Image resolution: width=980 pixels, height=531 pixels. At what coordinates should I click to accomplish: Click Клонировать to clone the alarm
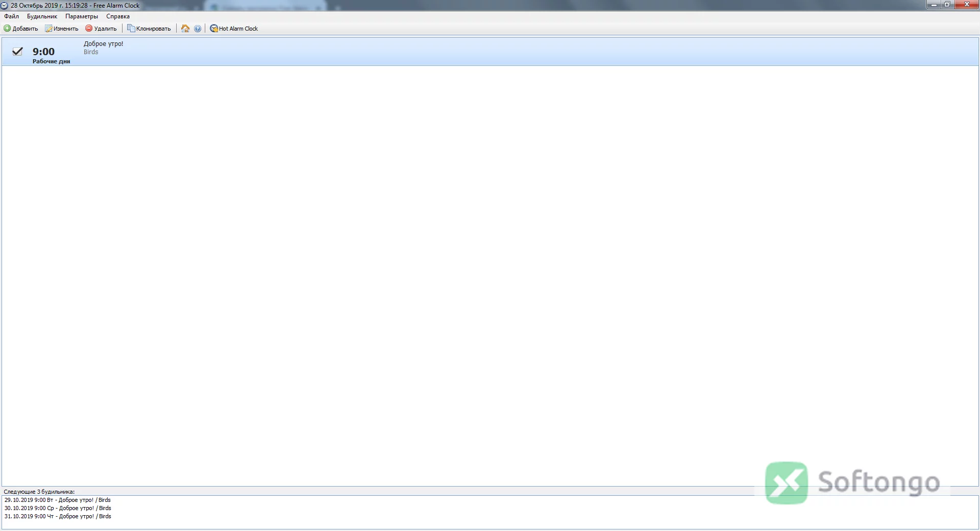tap(149, 29)
